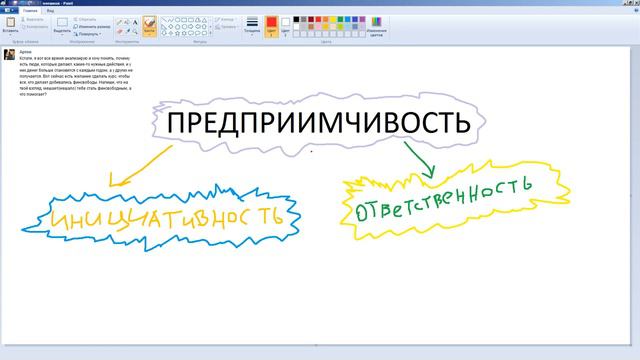Click the Копировать copy button

pos(34,27)
